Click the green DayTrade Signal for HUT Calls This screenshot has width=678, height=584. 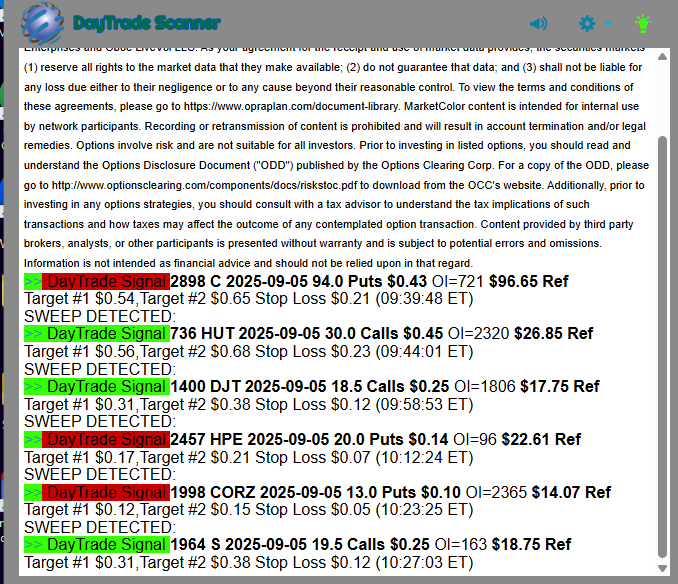tap(97, 334)
